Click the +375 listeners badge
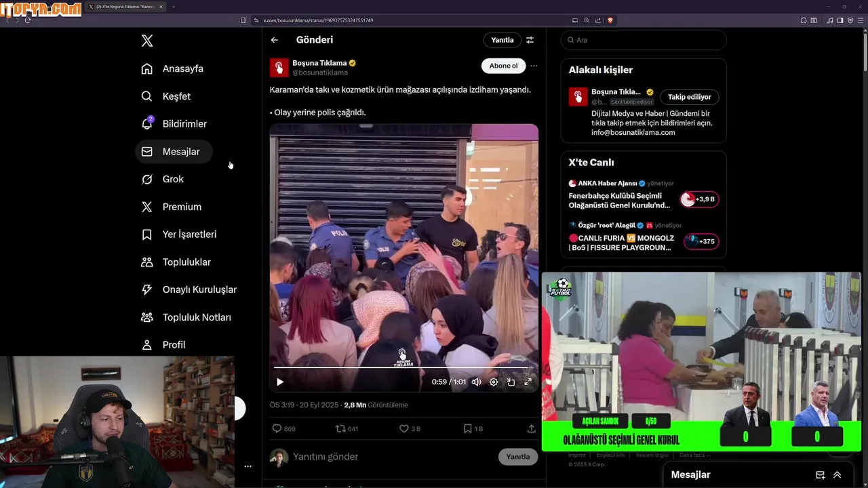Screen dimensions: 868x488 (701, 241)
